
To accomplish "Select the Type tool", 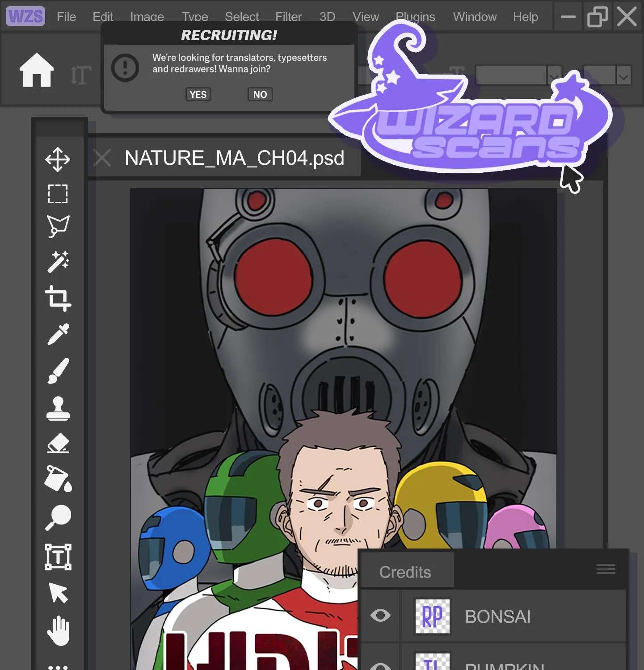I will (58, 557).
